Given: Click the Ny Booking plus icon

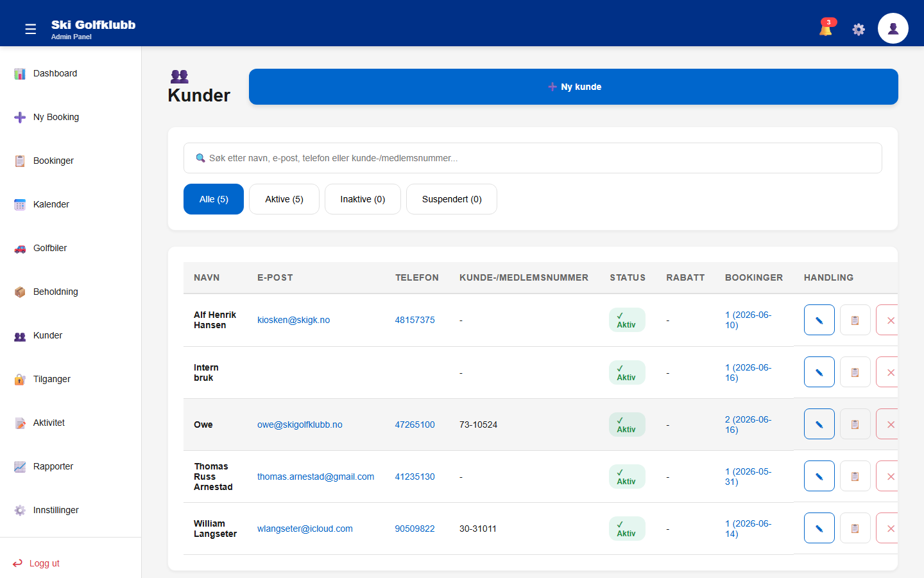Looking at the screenshot, I should click(20, 118).
